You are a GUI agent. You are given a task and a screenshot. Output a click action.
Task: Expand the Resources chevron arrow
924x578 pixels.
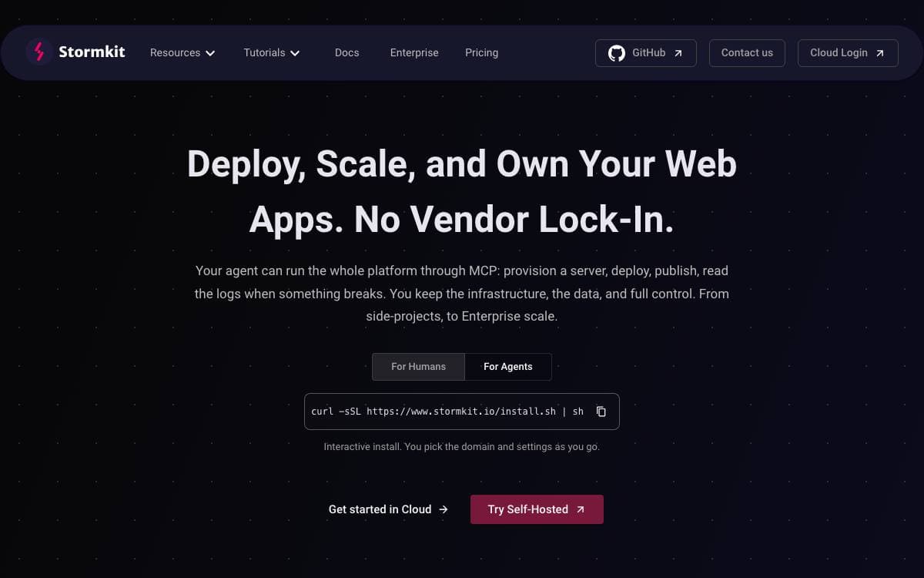coord(210,53)
